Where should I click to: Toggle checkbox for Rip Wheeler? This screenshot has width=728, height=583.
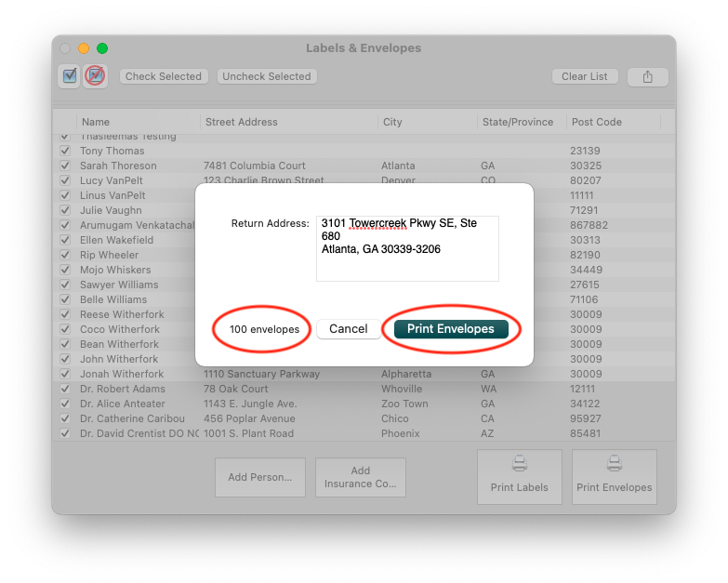65,255
